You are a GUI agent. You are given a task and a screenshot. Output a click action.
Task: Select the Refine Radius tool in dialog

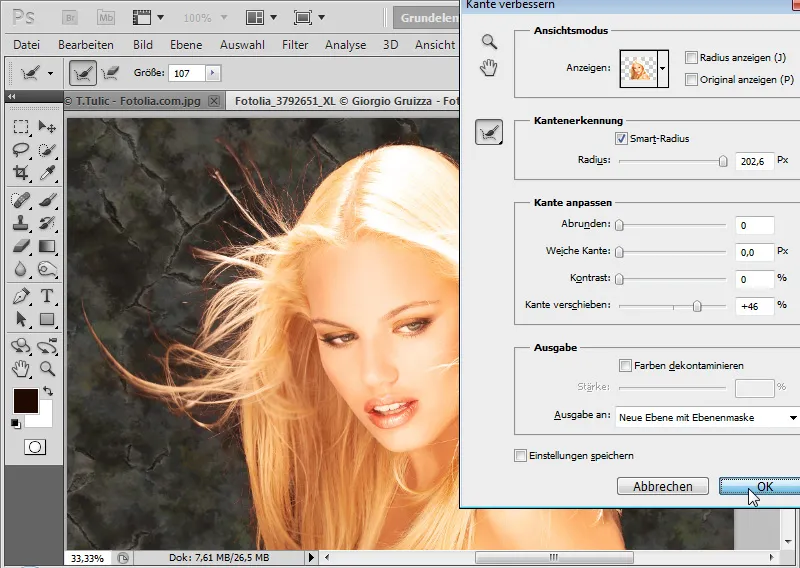pyautogui.click(x=489, y=133)
